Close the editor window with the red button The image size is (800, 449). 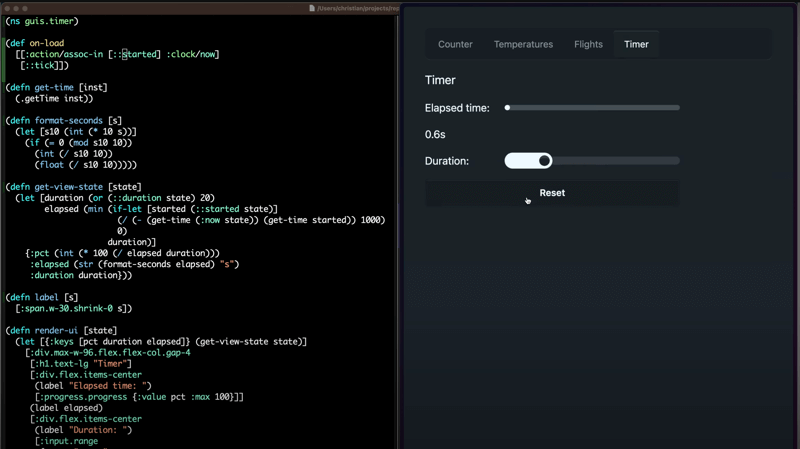pyautogui.click(x=7, y=8)
